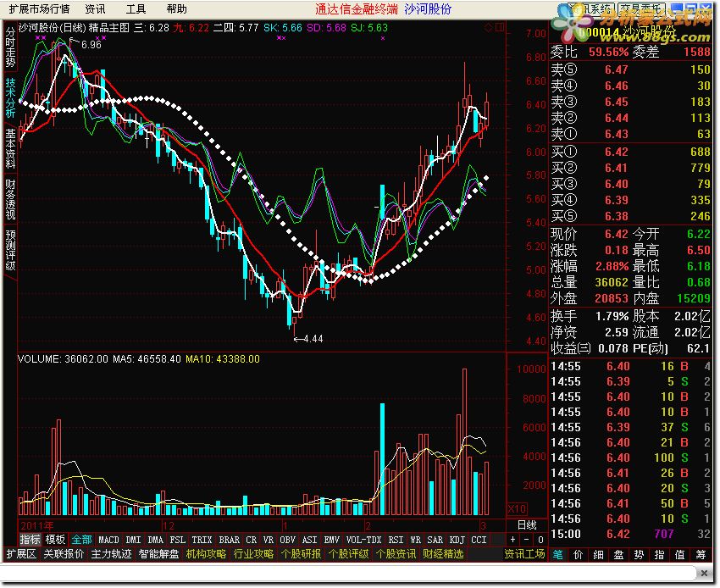
Task: Apply the EMV indicator
Action: 331,540
